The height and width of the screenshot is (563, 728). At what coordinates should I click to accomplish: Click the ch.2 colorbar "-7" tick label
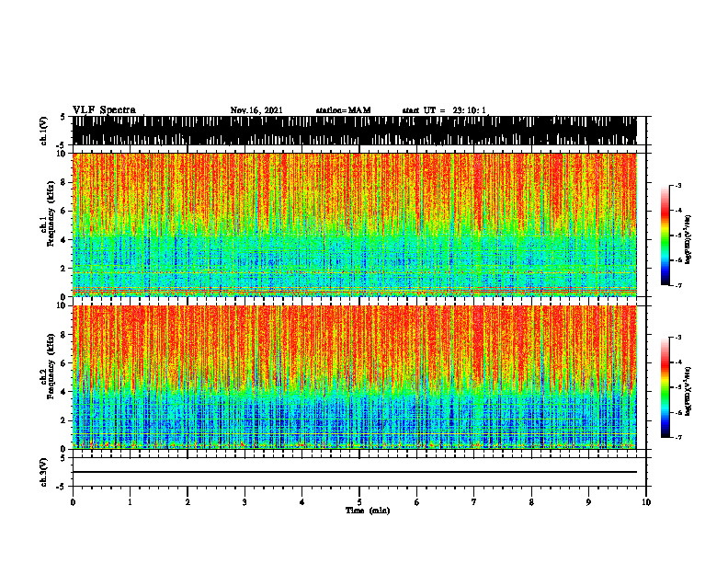pos(678,438)
